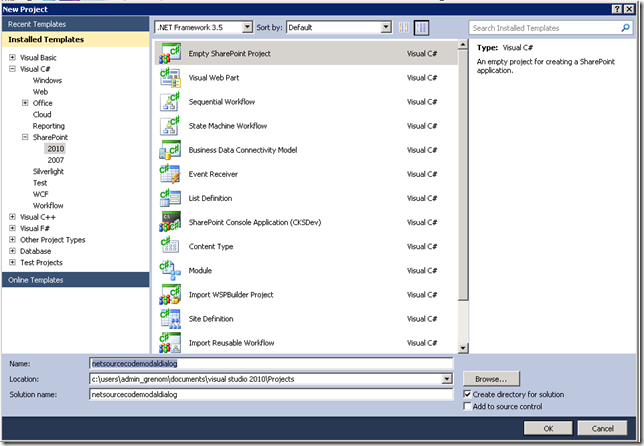Pick the State Machine Workflow icon
Screen dimensions: 644x446
(x=170, y=126)
